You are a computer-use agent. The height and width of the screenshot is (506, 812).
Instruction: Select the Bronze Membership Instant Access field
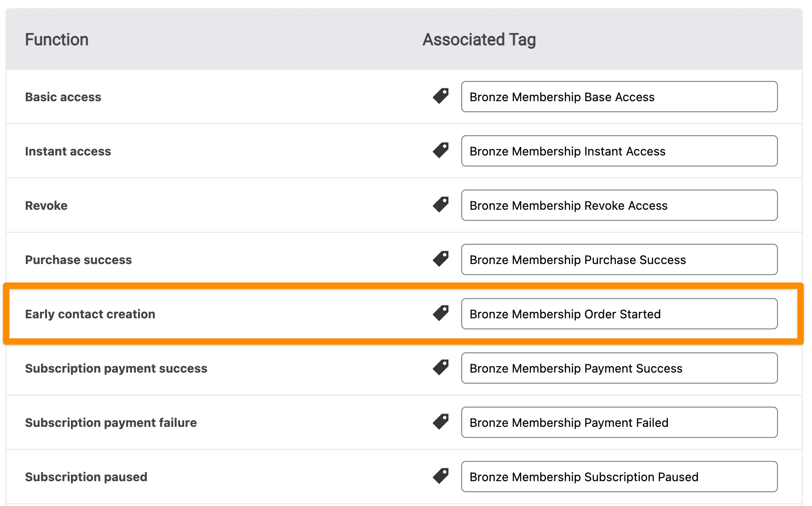(619, 151)
